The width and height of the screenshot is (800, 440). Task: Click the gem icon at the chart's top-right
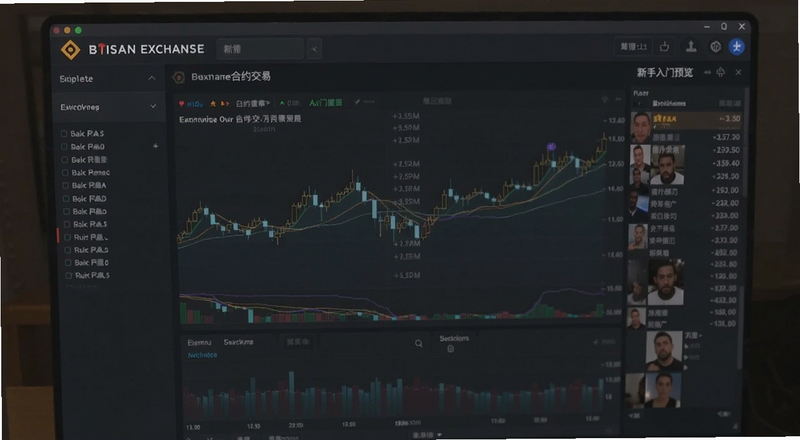coord(605,99)
